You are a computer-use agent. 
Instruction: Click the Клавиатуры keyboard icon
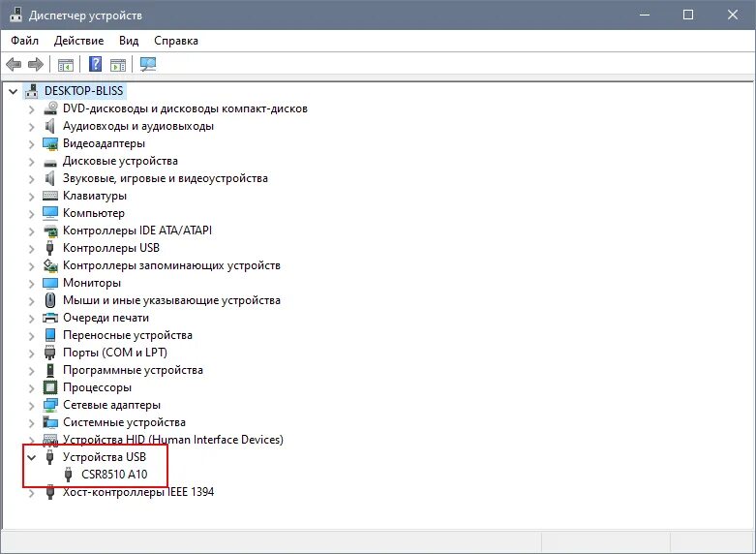[50, 196]
